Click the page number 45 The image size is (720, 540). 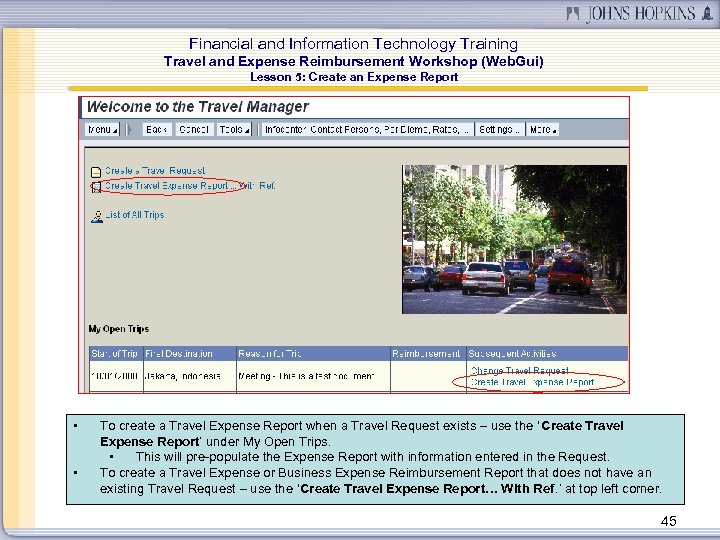(669, 521)
